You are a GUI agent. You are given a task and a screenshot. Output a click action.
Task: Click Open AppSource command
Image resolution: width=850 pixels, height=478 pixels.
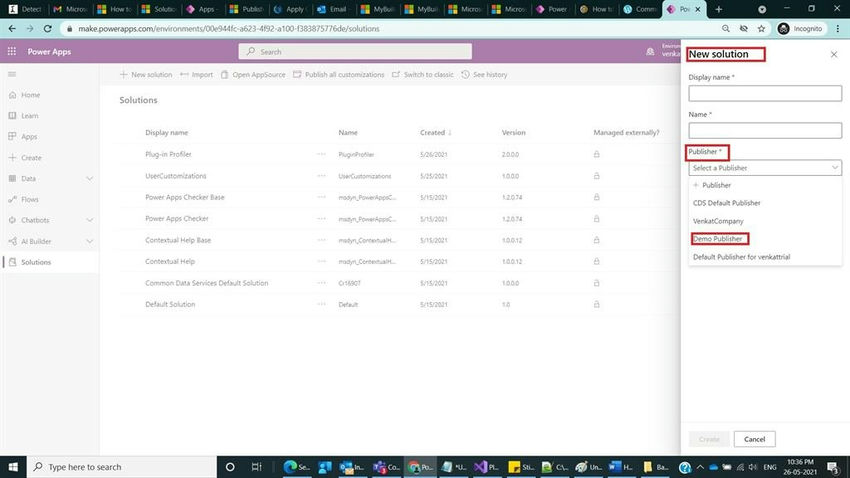(x=253, y=75)
